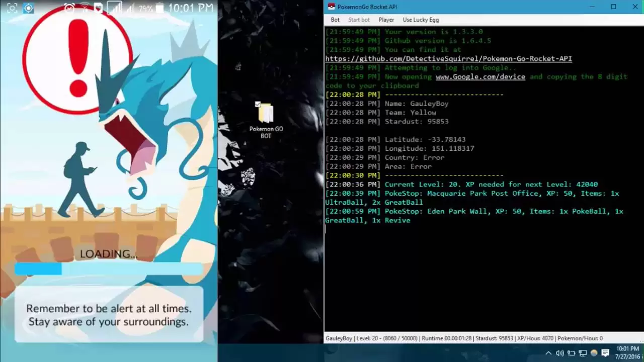The image size is (644, 362).
Task: Open the DetectiveSquirrel Pokemon-Go-Rocket-API GitHub link
Action: pyautogui.click(x=448, y=59)
